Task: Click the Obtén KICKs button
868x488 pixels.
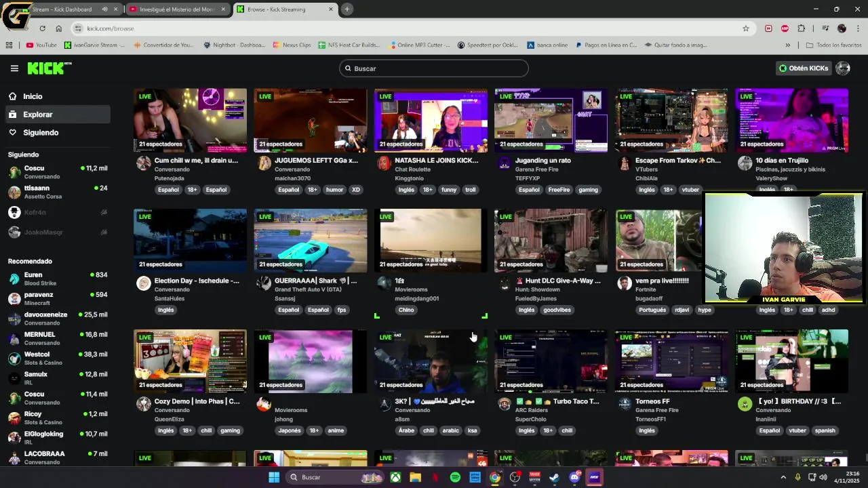Action: point(804,68)
